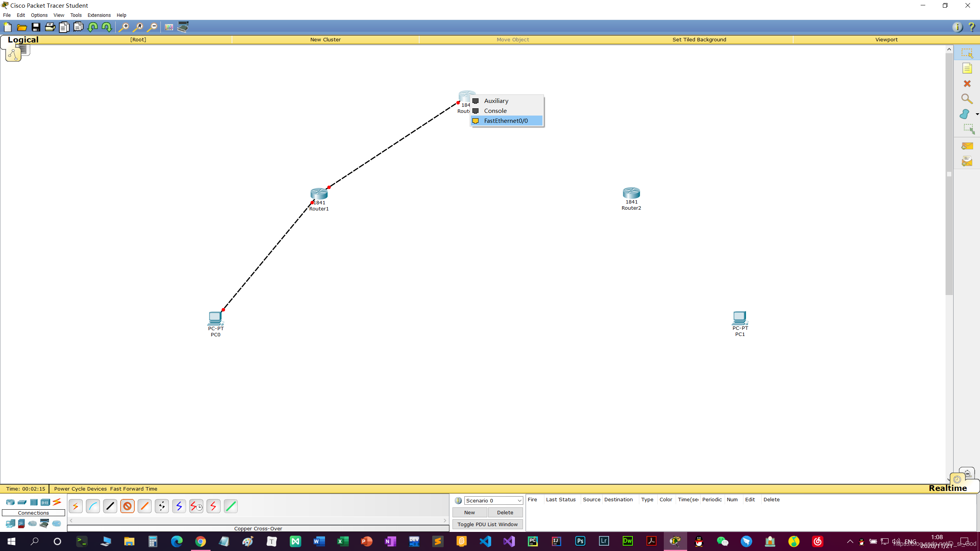Toggle Logical workspace view icon

coord(13,54)
